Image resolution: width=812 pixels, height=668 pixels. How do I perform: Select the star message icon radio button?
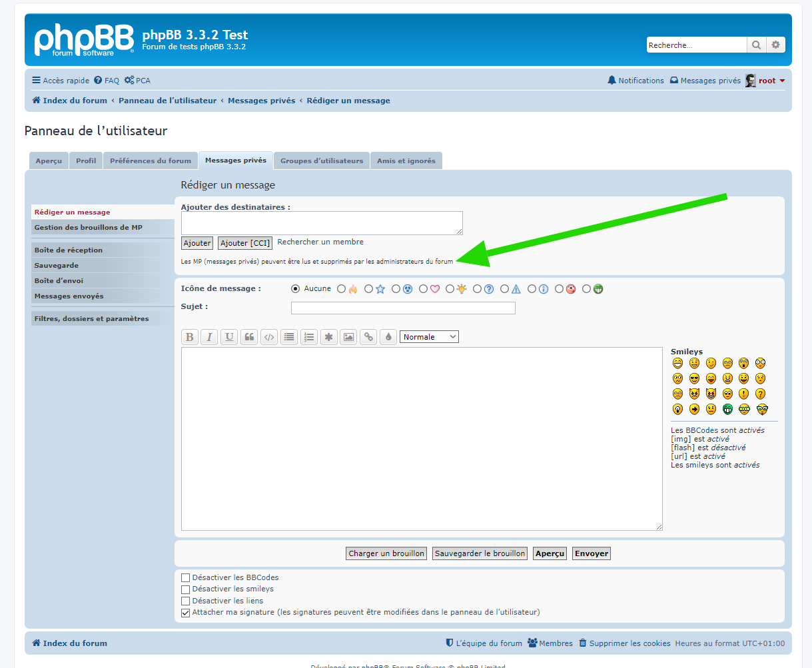(x=369, y=289)
